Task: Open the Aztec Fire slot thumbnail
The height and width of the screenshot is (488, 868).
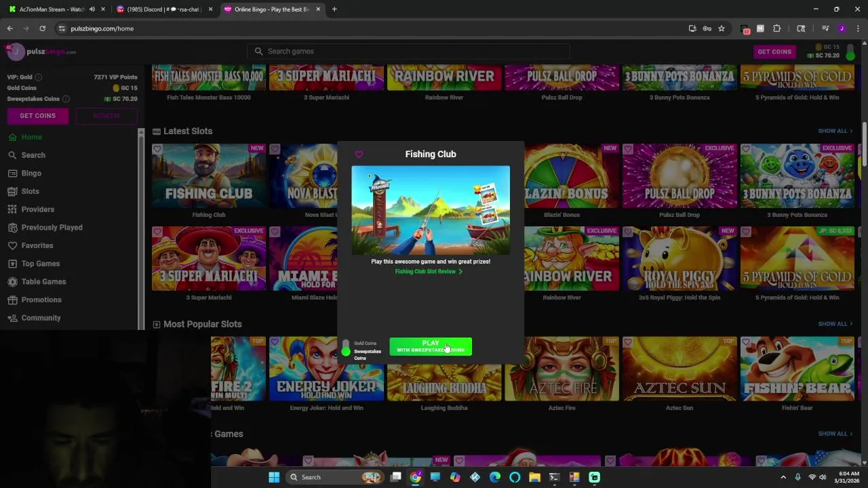Action: coord(562,369)
